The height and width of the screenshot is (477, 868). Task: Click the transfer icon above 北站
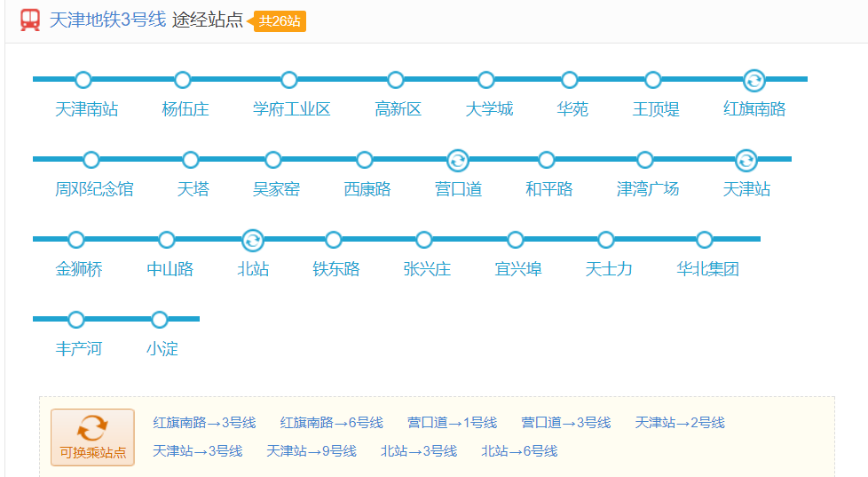[253, 241]
